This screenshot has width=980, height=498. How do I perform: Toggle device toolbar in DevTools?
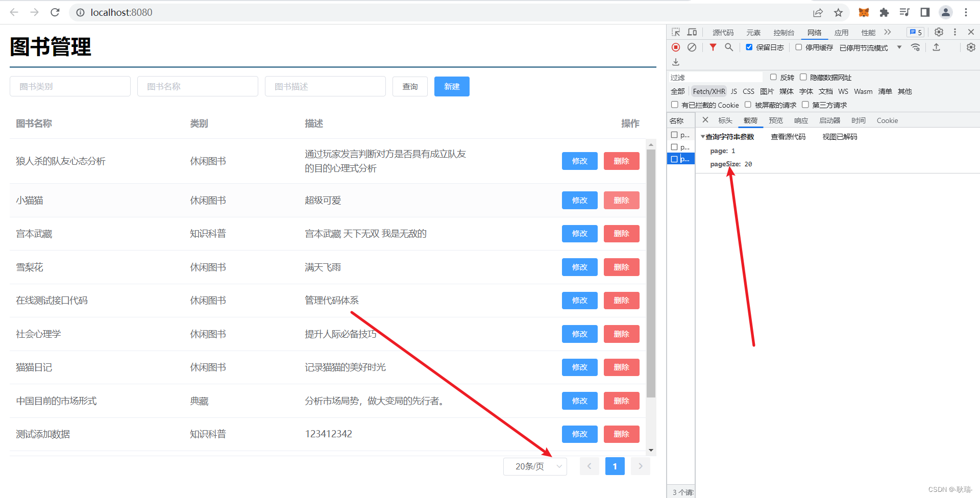coord(692,32)
